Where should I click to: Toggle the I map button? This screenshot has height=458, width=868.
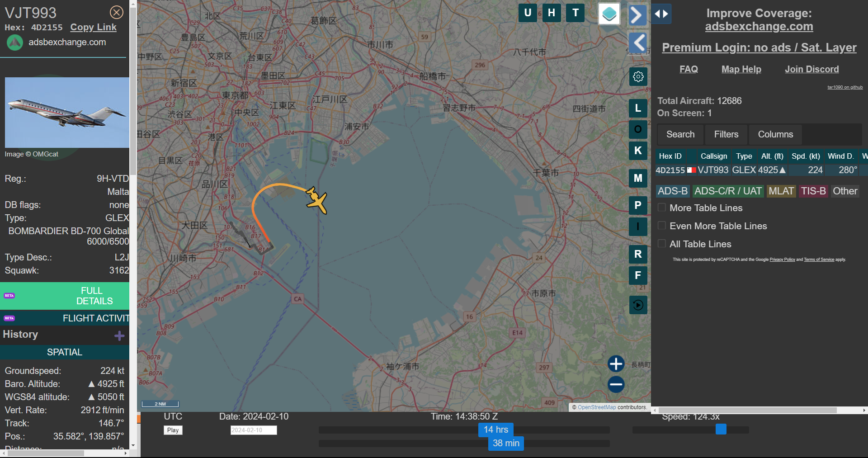[638, 227]
